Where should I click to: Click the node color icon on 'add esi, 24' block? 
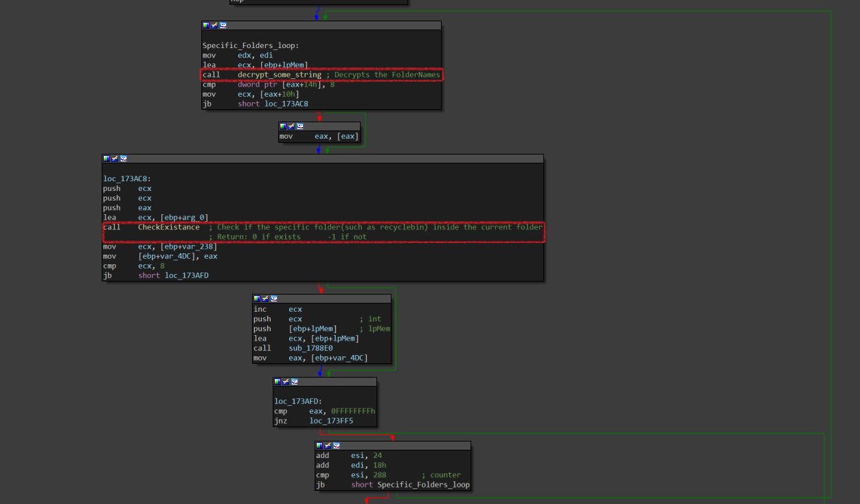(x=319, y=446)
